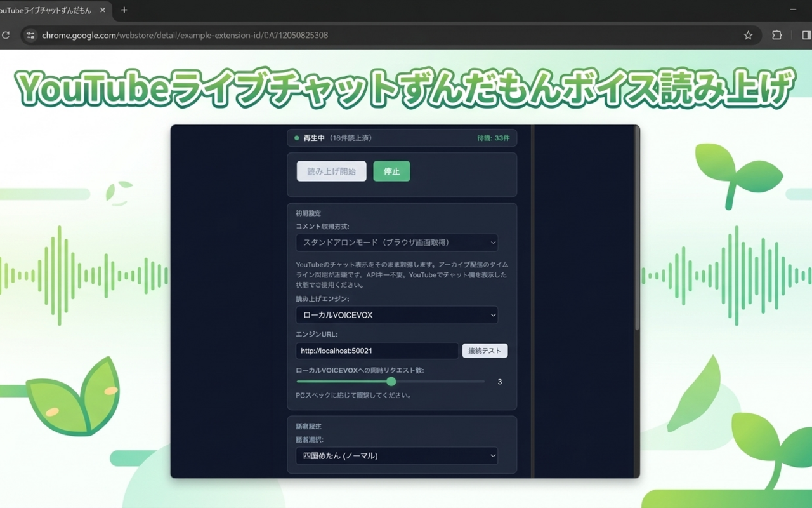Click the 読み上げ開始 button
This screenshot has width=812, height=508.
tap(332, 171)
